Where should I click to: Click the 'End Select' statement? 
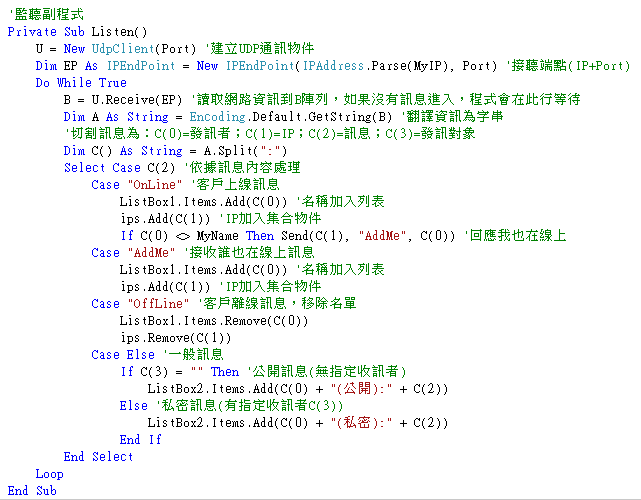(x=98, y=457)
